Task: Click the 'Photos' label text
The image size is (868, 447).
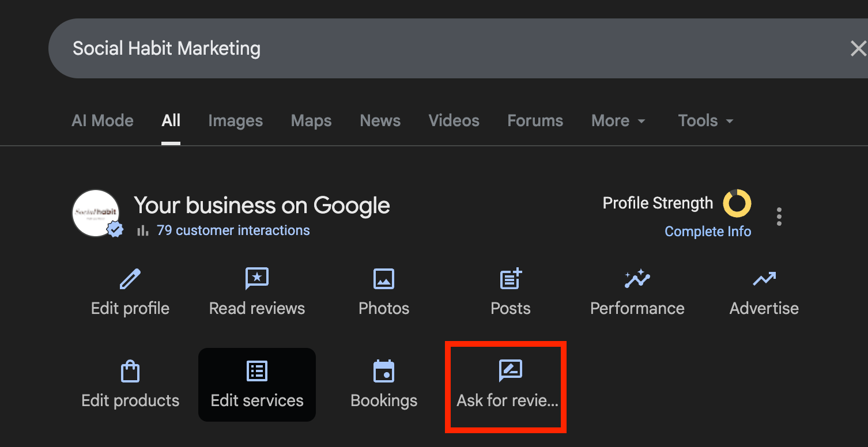Action: (x=384, y=308)
